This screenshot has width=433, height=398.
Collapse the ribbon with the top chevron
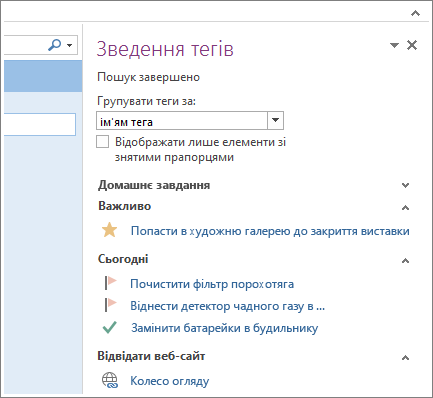tap(415, 13)
